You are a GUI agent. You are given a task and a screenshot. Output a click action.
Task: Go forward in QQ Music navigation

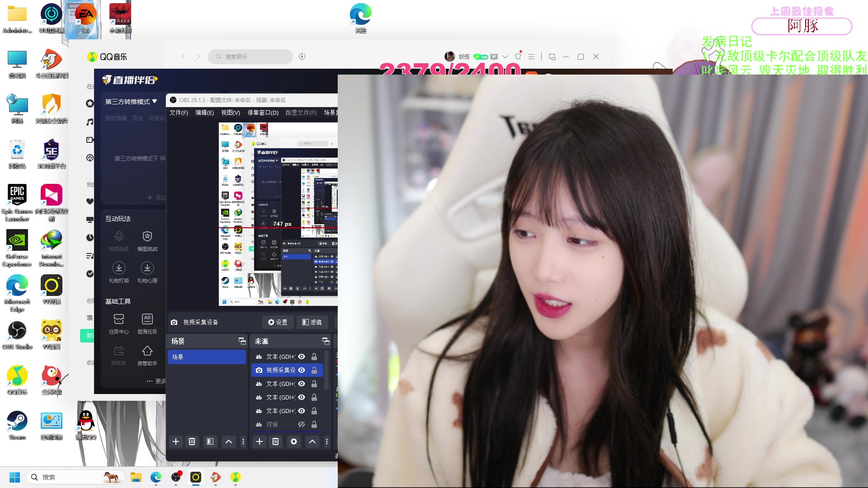click(x=198, y=56)
